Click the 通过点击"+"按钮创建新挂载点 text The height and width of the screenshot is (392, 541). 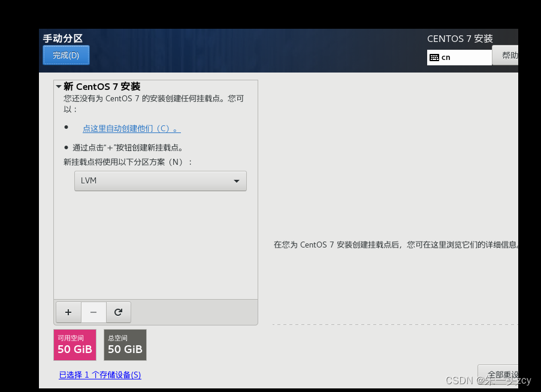pos(128,147)
